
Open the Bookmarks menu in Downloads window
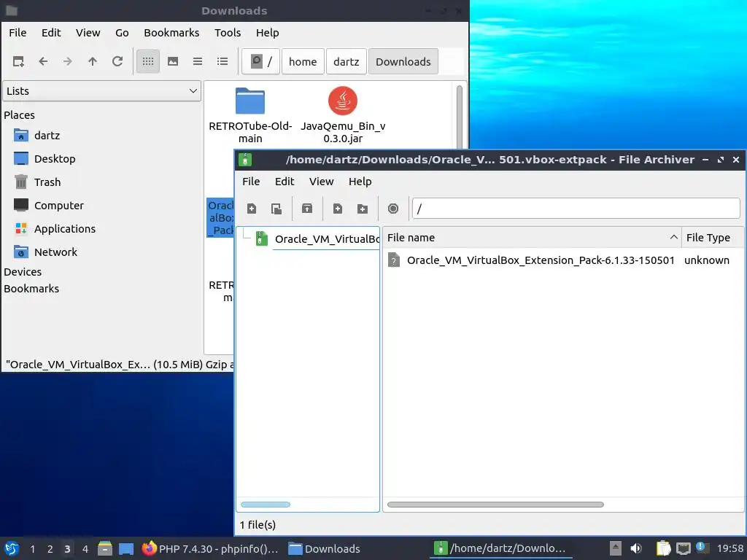coord(171,33)
